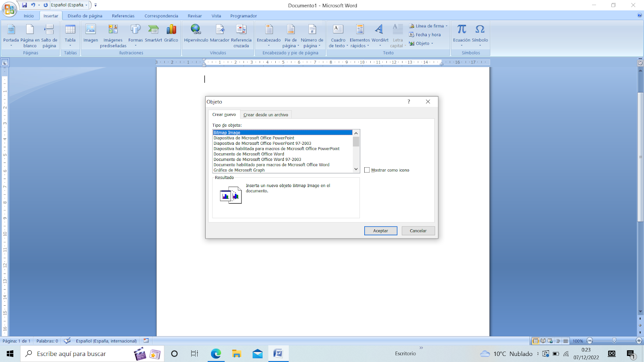Click Undo in Quick Access toolbar
Image resolution: width=644 pixels, height=362 pixels.
[x=33, y=5]
